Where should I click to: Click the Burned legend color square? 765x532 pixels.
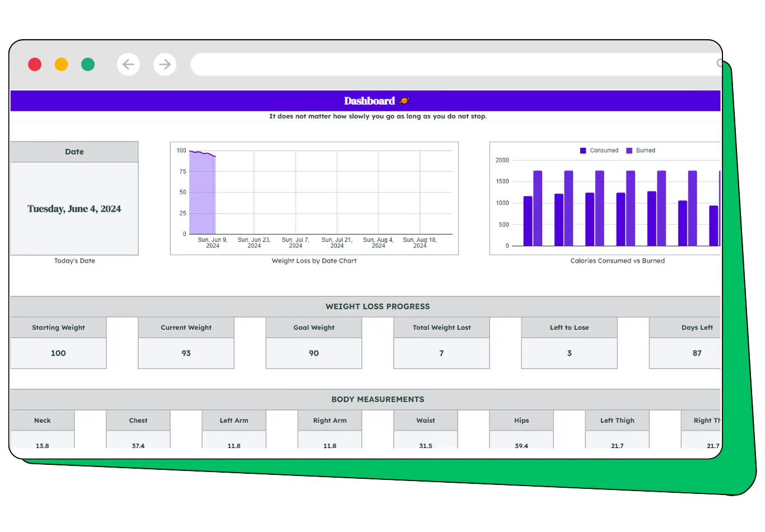tap(629, 151)
